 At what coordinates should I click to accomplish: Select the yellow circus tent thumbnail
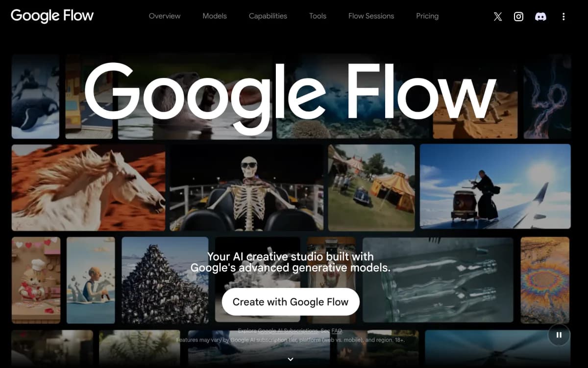[x=371, y=187]
